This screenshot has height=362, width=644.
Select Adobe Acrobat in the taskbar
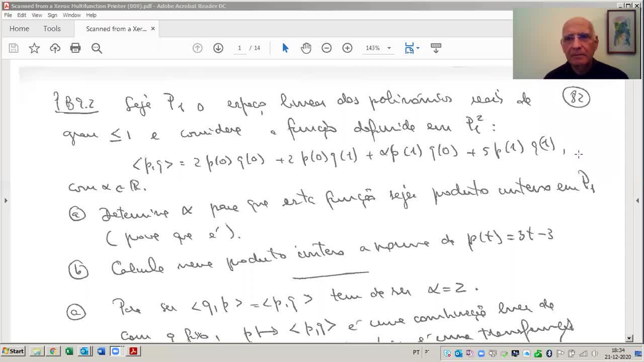[x=133, y=351]
